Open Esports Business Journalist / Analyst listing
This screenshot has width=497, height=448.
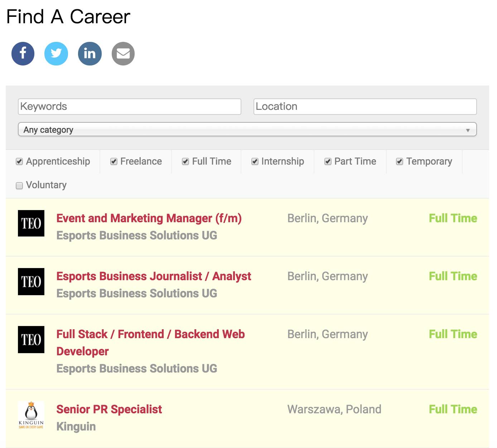click(x=154, y=276)
